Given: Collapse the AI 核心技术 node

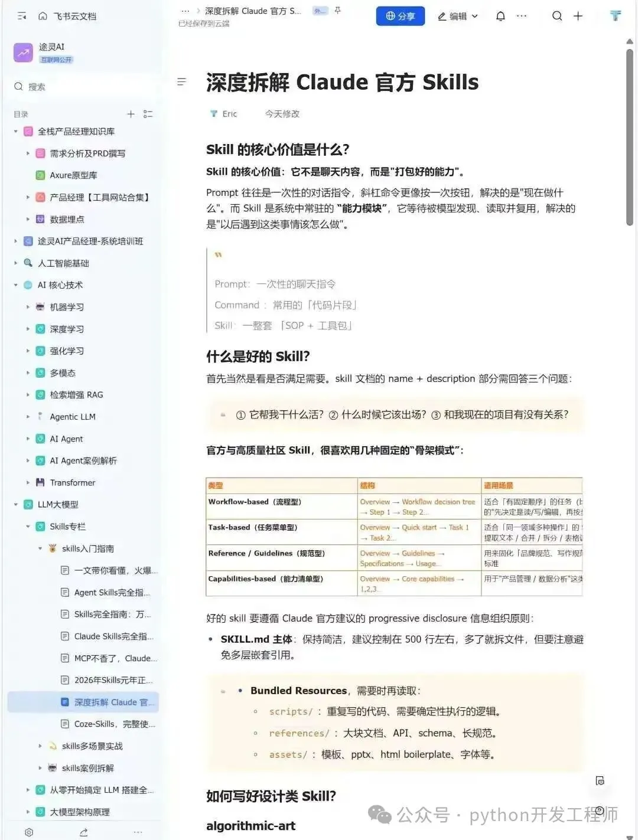Looking at the screenshot, I should (16, 285).
